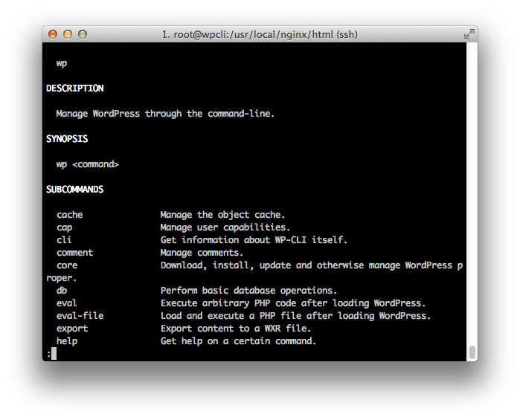
Task: Click the terminal window title text
Action: click(260, 34)
